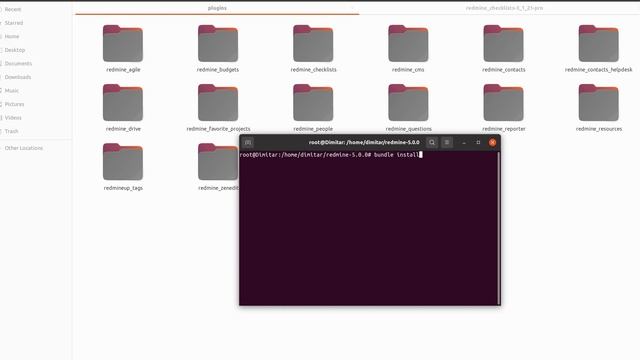The width and height of the screenshot is (640, 360).
Task: Click the terminal window title text
Action: pyautogui.click(x=364, y=142)
